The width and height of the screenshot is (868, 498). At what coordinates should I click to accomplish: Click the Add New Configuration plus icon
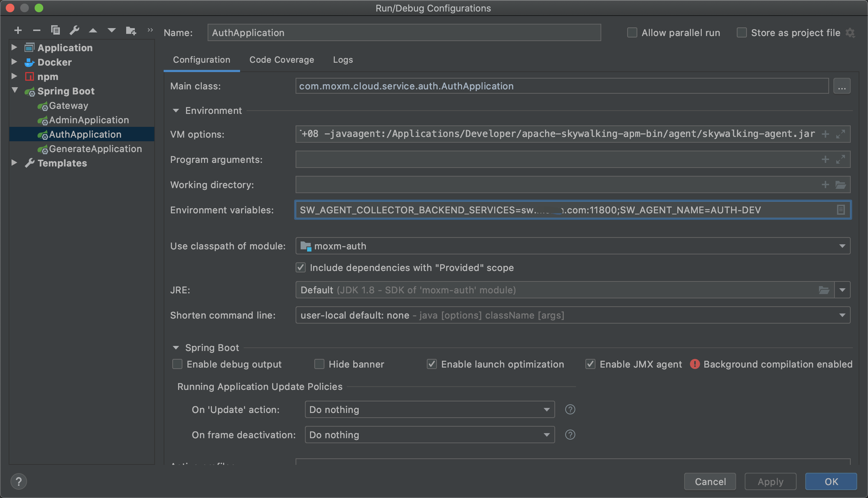18,30
